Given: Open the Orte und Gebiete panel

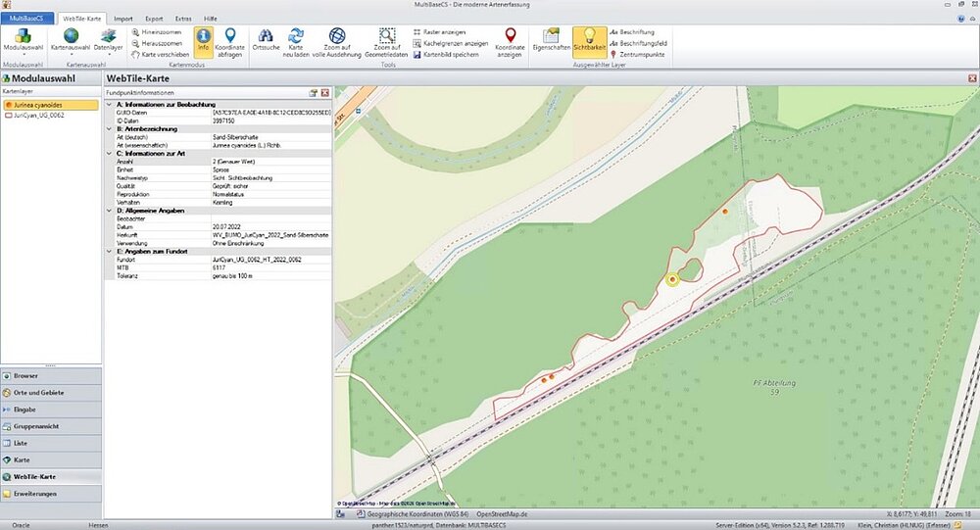Looking at the screenshot, I should 51,393.
